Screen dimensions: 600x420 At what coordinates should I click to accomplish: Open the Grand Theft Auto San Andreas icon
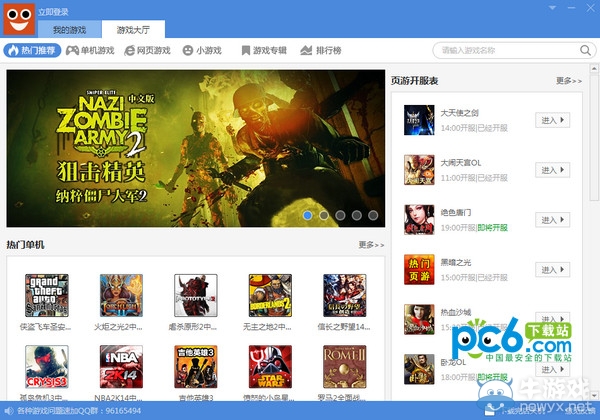coord(47,295)
